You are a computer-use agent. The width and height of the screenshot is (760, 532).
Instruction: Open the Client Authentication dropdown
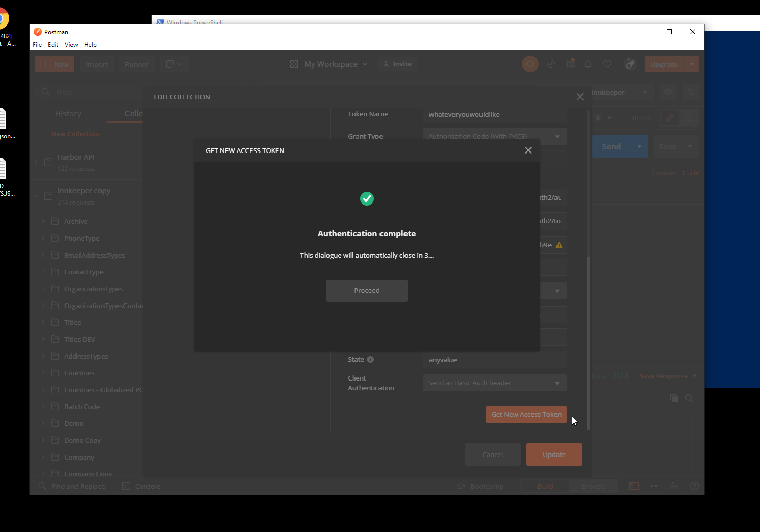494,383
